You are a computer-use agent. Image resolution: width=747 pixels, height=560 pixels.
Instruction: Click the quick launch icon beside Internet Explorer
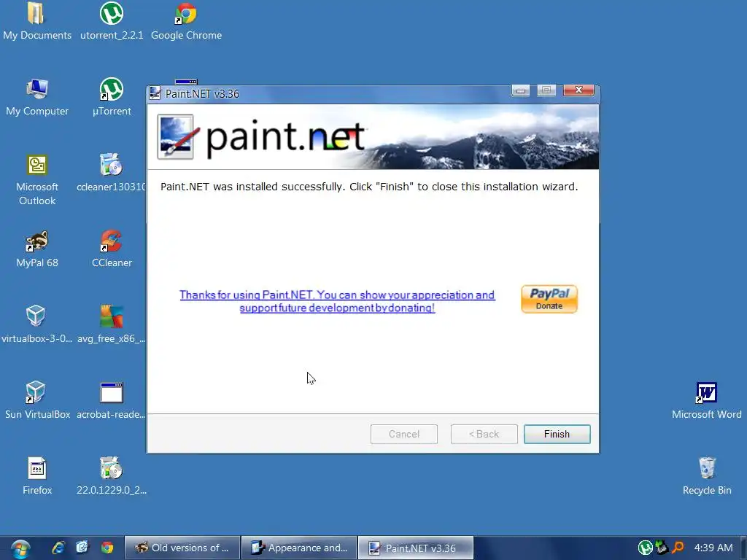82,548
